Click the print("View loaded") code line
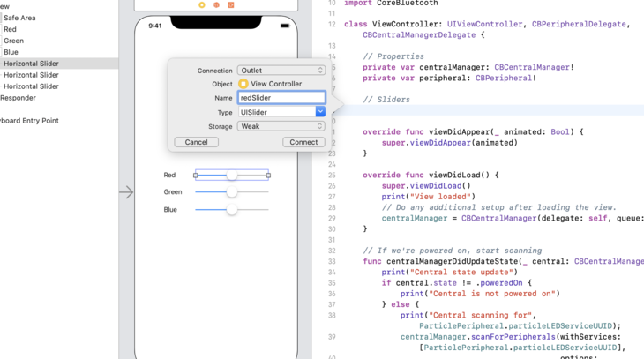Image resolution: width=644 pixels, height=359 pixels. coord(429,197)
